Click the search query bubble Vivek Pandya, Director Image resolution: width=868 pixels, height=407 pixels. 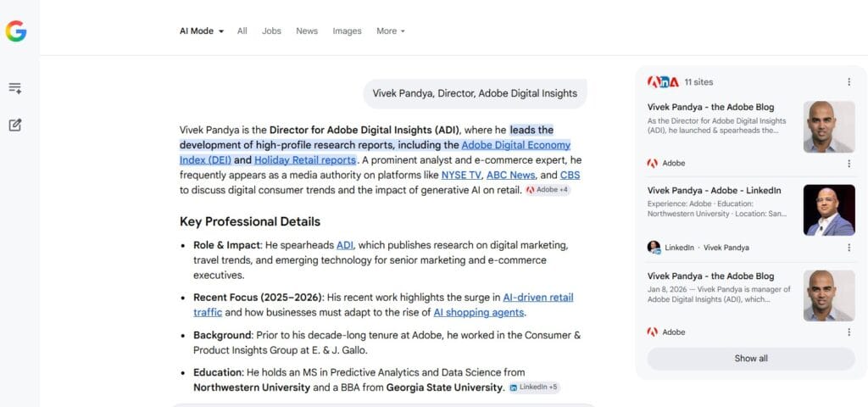click(475, 93)
